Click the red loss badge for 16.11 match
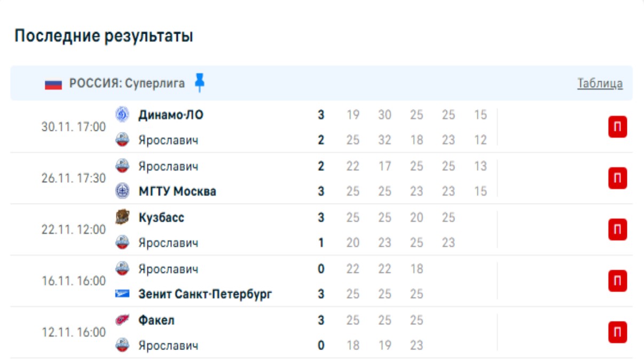The image size is (644, 359). 617,281
